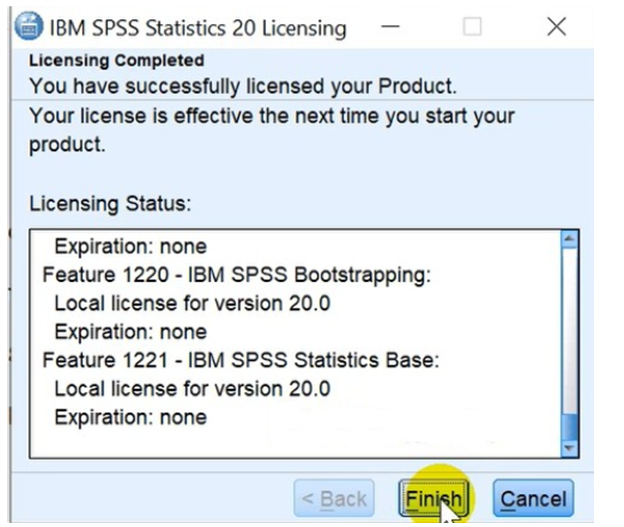Minimize the SPSS Licensing window

click(390, 27)
